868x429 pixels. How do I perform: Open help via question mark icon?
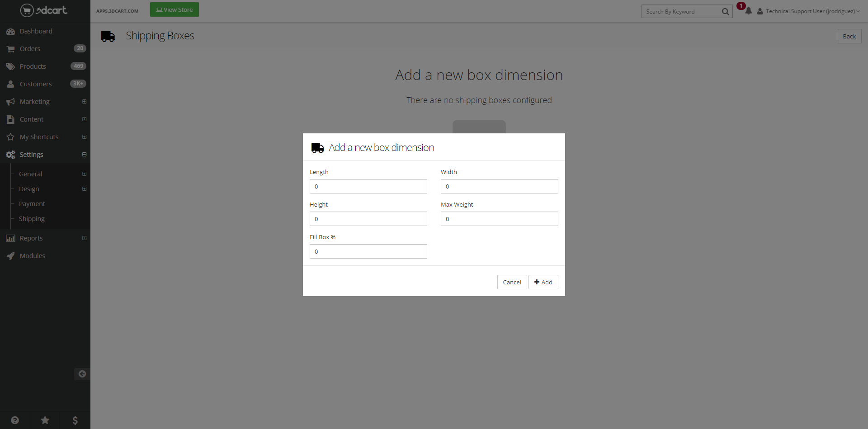pyautogui.click(x=15, y=420)
